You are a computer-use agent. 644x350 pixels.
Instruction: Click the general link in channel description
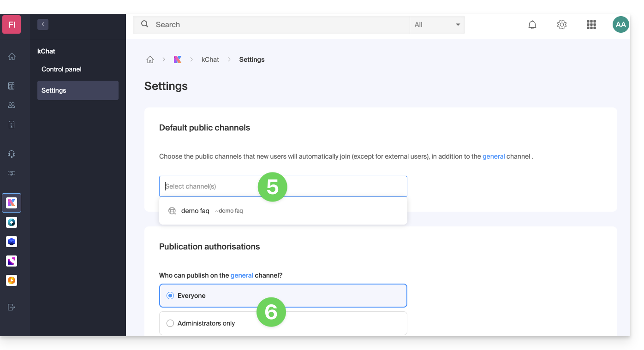coord(494,156)
